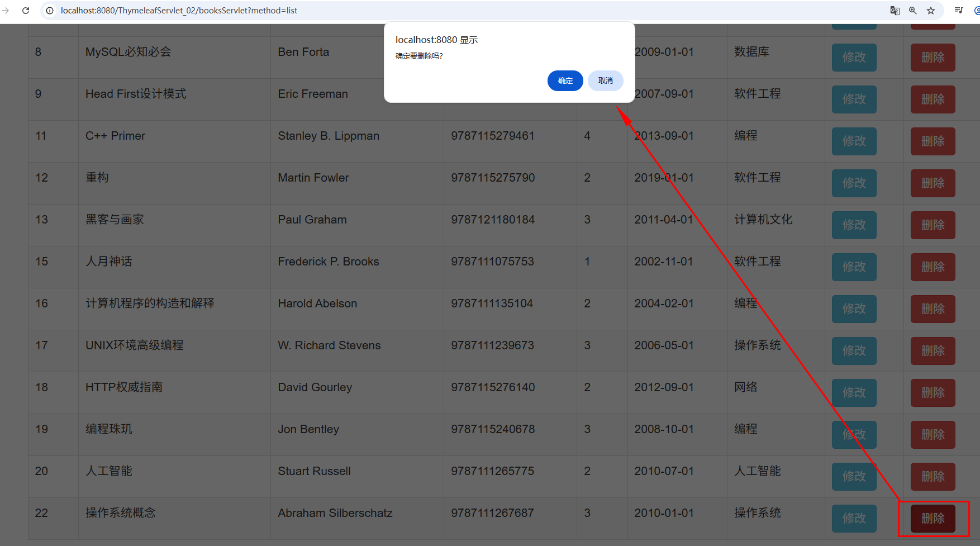Viewport: 980px width, 546px height.
Task: Click 删除 for 人工智能 book row
Action: (x=933, y=477)
